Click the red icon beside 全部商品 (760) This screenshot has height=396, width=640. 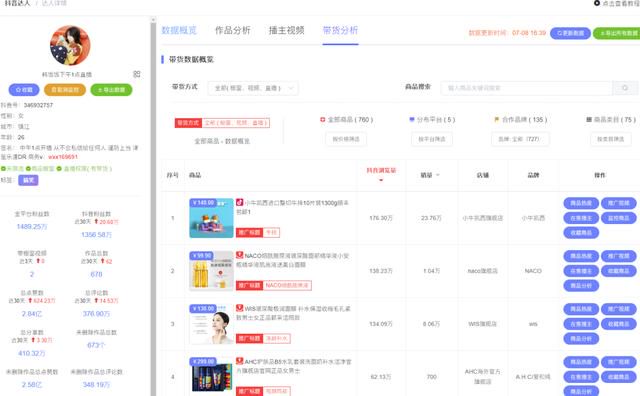322,120
